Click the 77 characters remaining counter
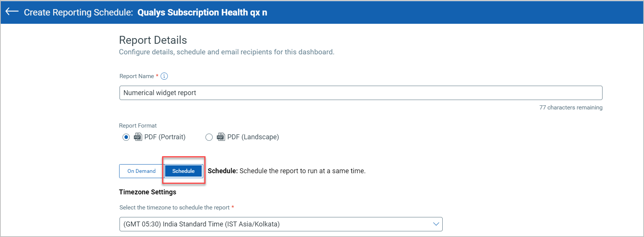 click(x=571, y=108)
